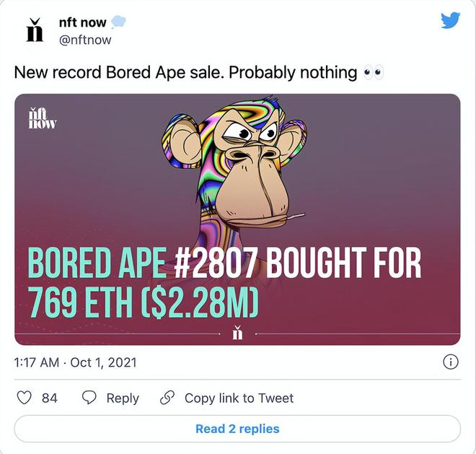Click the Reply text label
This screenshot has height=454, width=476.
(123, 398)
